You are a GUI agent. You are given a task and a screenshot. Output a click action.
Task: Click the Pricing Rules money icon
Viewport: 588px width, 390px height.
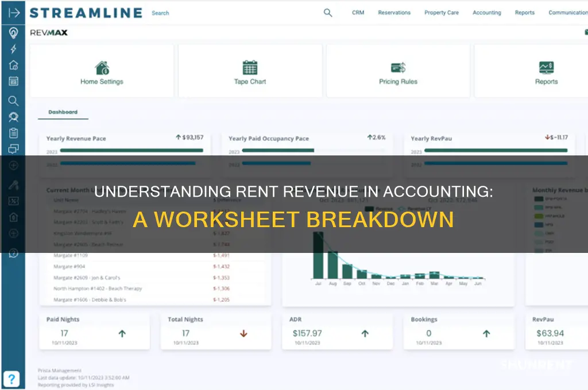pyautogui.click(x=398, y=68)
